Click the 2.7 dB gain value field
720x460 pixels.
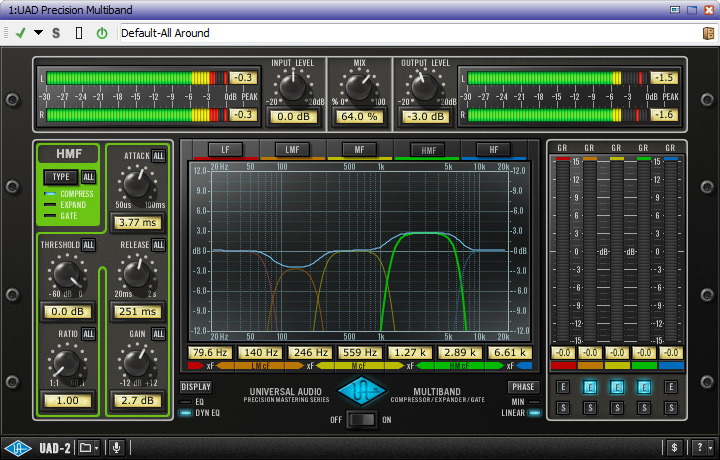click(x=138, y=401)
